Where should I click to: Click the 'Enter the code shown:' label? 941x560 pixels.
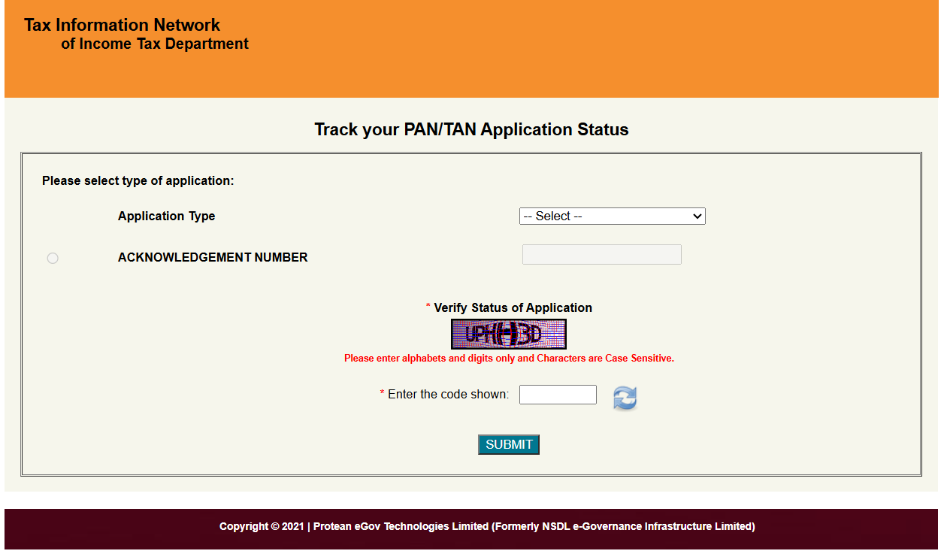[448, 394]
